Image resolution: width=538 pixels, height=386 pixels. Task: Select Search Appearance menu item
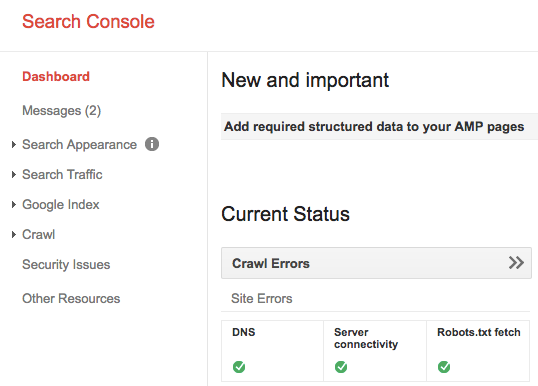pyautogui.click(x=79, y=144)
